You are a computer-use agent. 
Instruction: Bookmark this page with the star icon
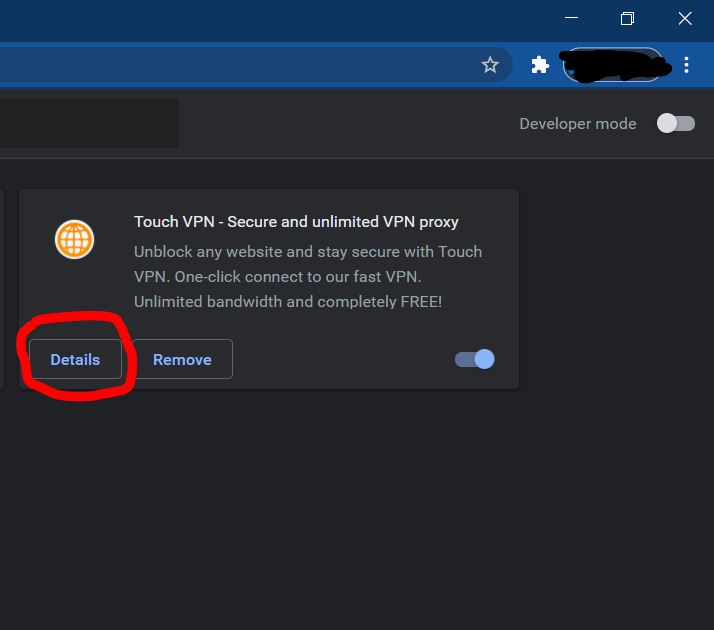click(490, 65)
